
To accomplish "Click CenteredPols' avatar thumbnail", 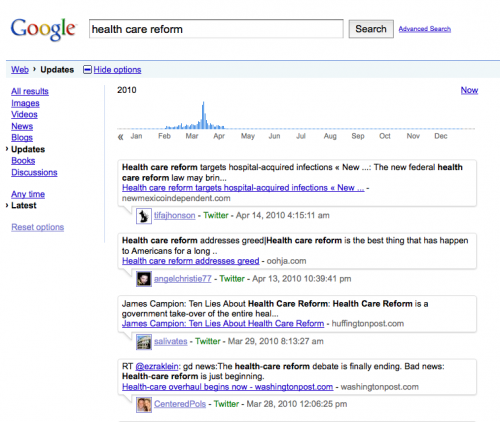I will (144, 405).
